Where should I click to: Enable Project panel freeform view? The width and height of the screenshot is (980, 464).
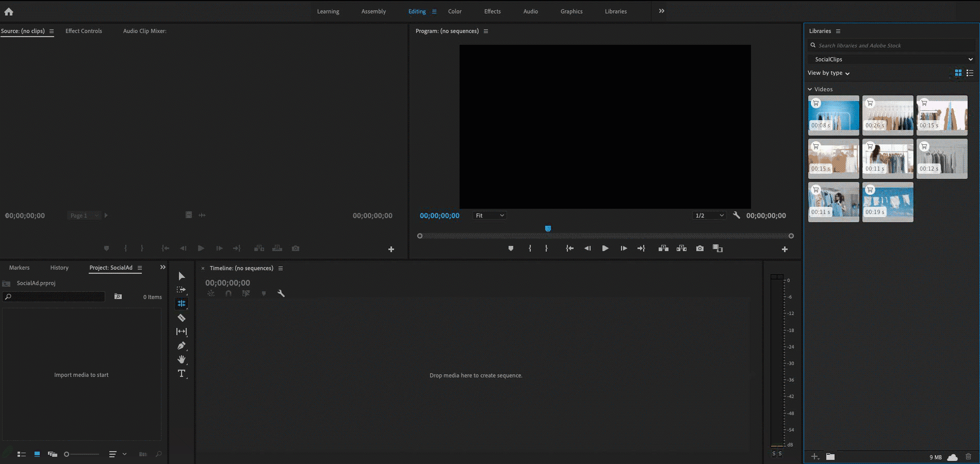52,454
